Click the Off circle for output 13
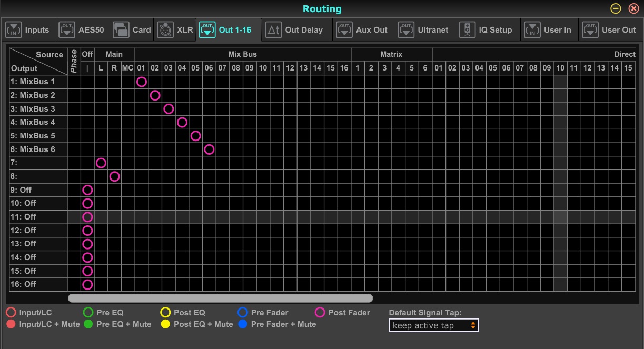Image resolution: width=644 pixels, height=349 pixels. (x=87, y=244)
